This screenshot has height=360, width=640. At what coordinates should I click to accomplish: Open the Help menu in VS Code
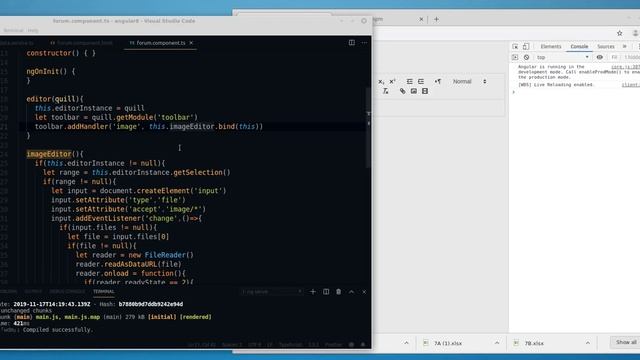click(x=33, y=30)
